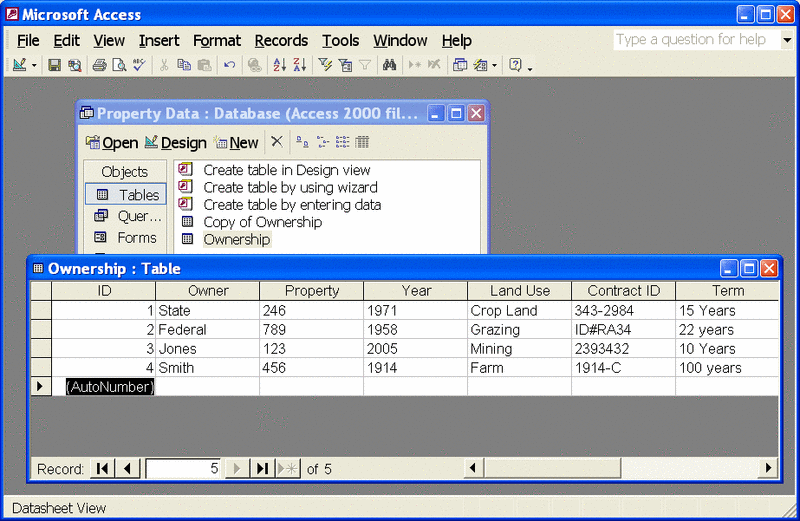Viewport: 800px width, 521px height.
Task: Click the Find binoculars icon
Action: tap(389, 65)
